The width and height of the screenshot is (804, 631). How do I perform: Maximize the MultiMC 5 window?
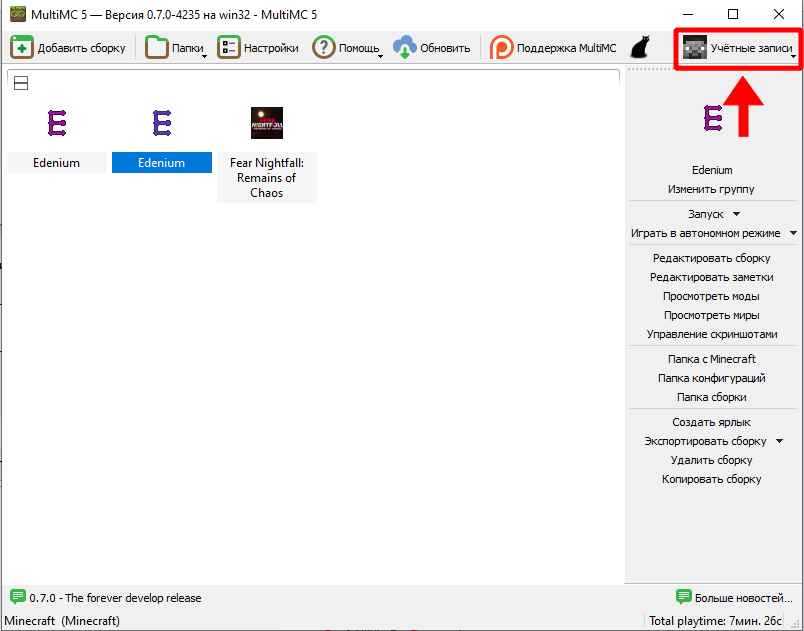click(733, 14)
